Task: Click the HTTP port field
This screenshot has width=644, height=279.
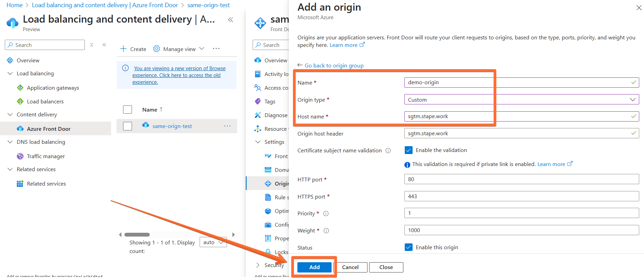Action: [x=521, y=179]
